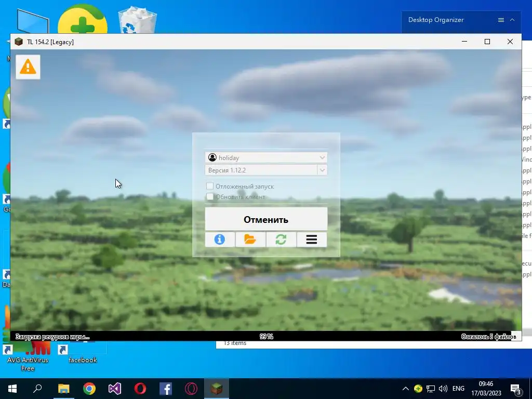Open Facebook app from the taskbar

point(166,389)
